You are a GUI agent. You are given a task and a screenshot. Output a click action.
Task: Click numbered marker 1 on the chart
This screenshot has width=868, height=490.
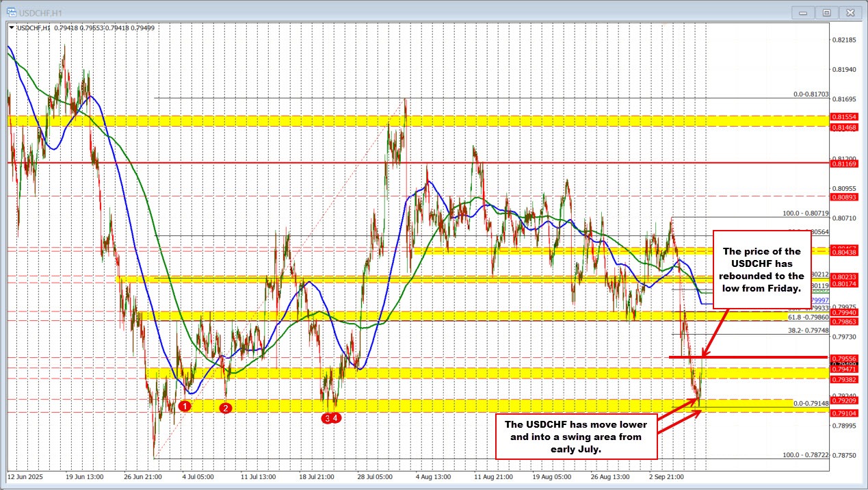point(183,405)
